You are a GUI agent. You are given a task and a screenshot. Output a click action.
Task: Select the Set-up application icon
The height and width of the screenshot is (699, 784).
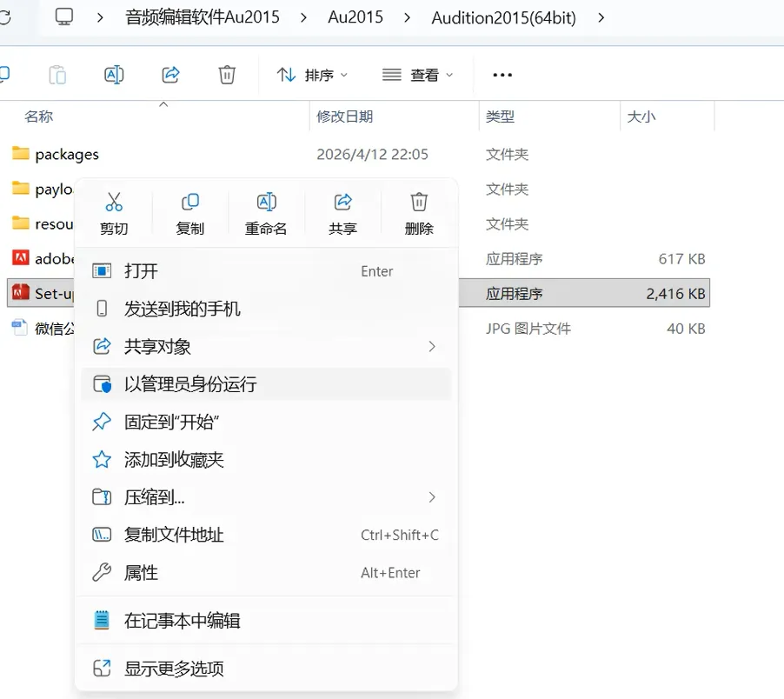[21, 292]
